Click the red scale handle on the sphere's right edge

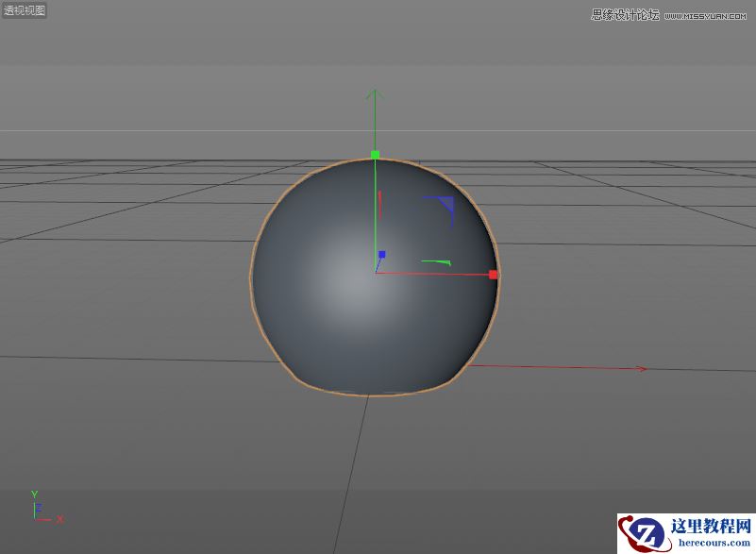[493, 275]
